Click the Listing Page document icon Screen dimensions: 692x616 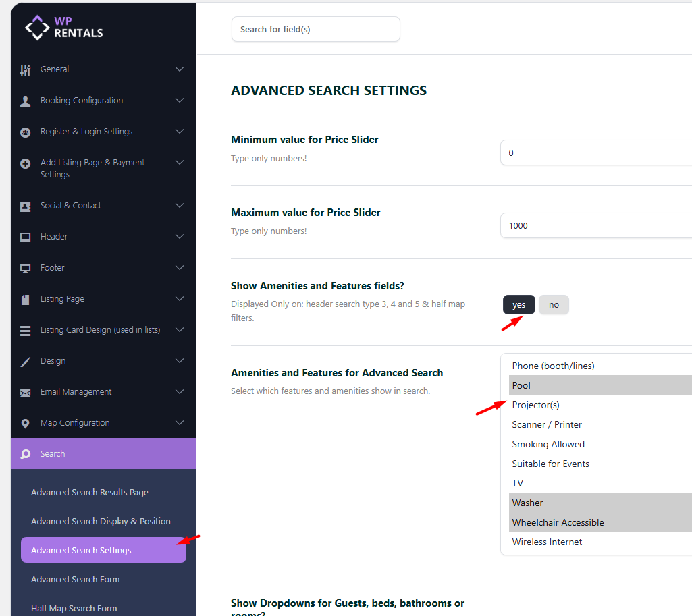click(26, 299)
